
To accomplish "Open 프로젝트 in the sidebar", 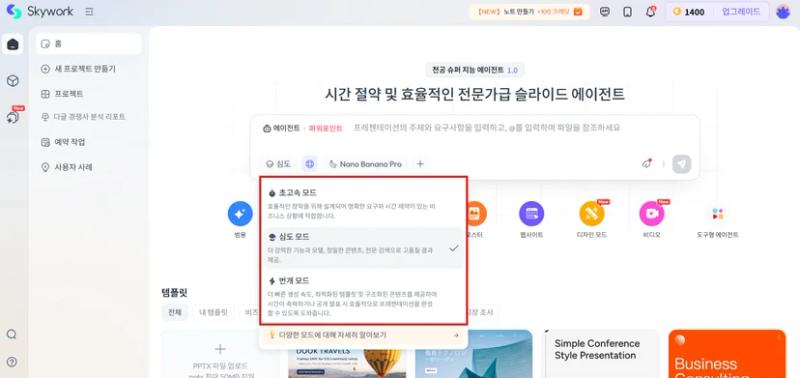I will [x=62, y=94].
